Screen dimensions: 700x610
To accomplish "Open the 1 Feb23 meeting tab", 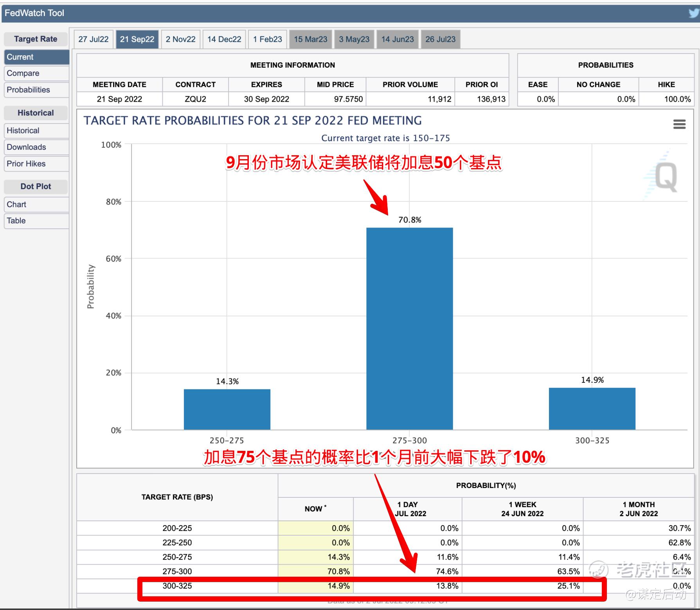I will pyautogui.click(x=268, y=39).
